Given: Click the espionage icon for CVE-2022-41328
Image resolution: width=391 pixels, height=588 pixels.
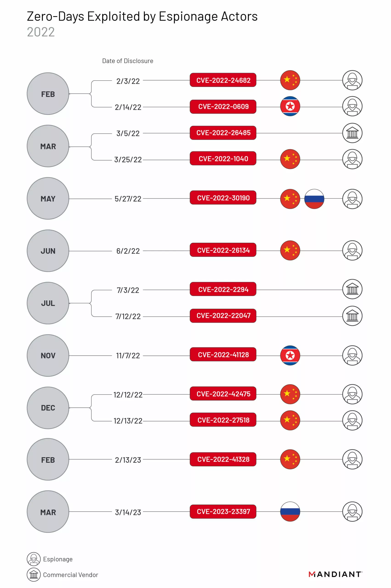Looking at the screenshot, I should pos(352,459).
